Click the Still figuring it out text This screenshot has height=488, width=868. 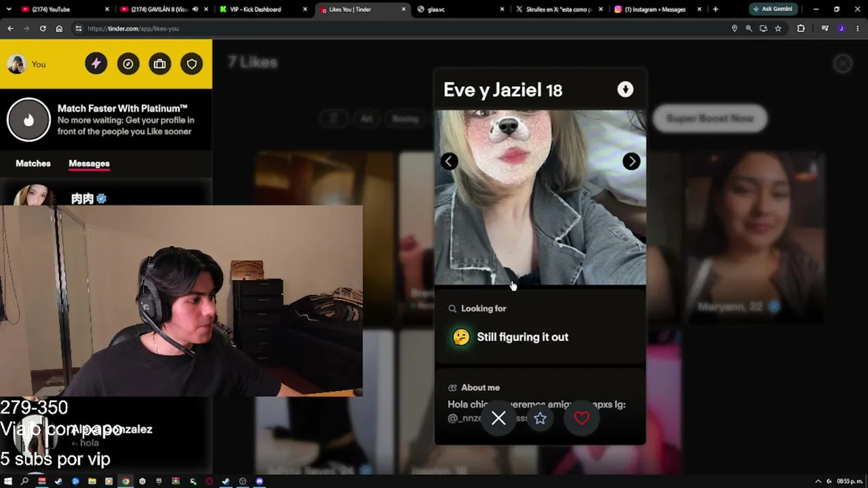[x=523, y=337]
